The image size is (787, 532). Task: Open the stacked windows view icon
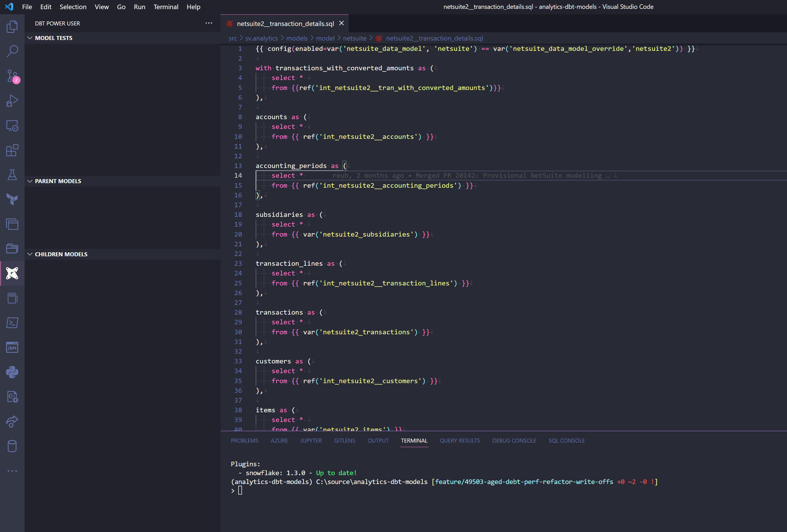tap(12, 224)
